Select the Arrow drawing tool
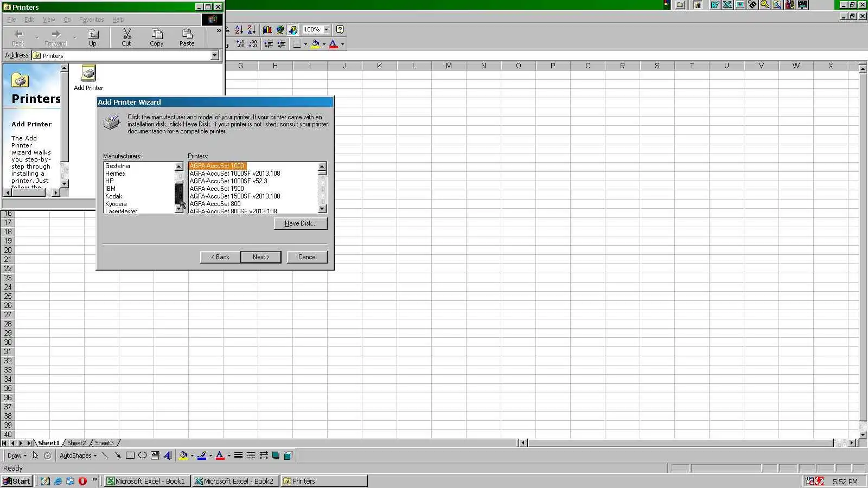 click(x=117, y=455)
